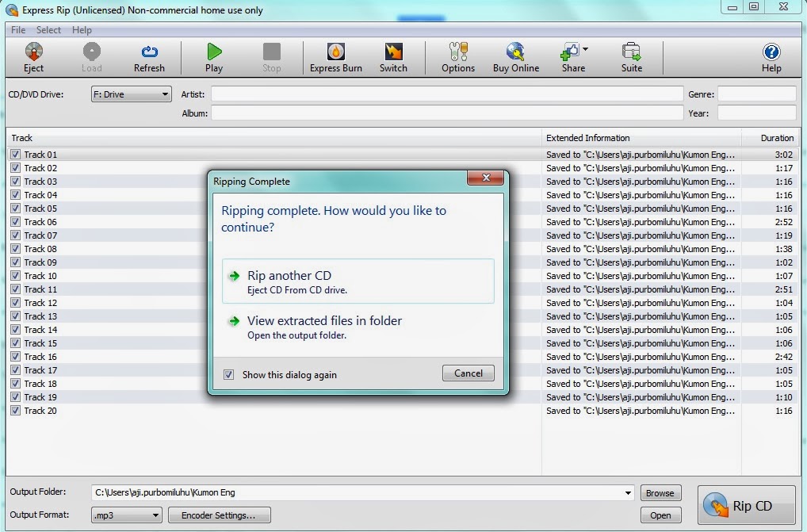Cancel the Ripping Complete dialog
This screenshot has height=532, width=807.
click(469, 373)
